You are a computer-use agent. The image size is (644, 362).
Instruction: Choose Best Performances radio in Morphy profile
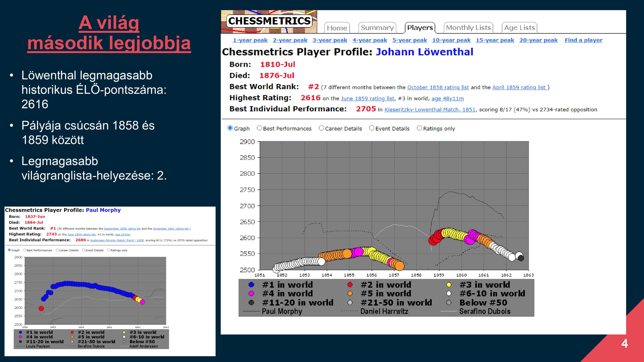point(25,250)
